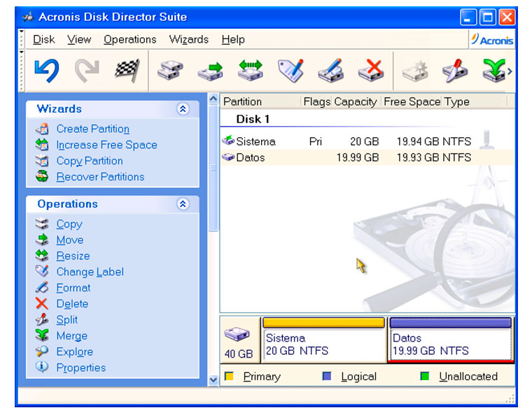Click the Format partition toolbar icon
Viewport: 532px width, 415px height.
tap(331, 71)
